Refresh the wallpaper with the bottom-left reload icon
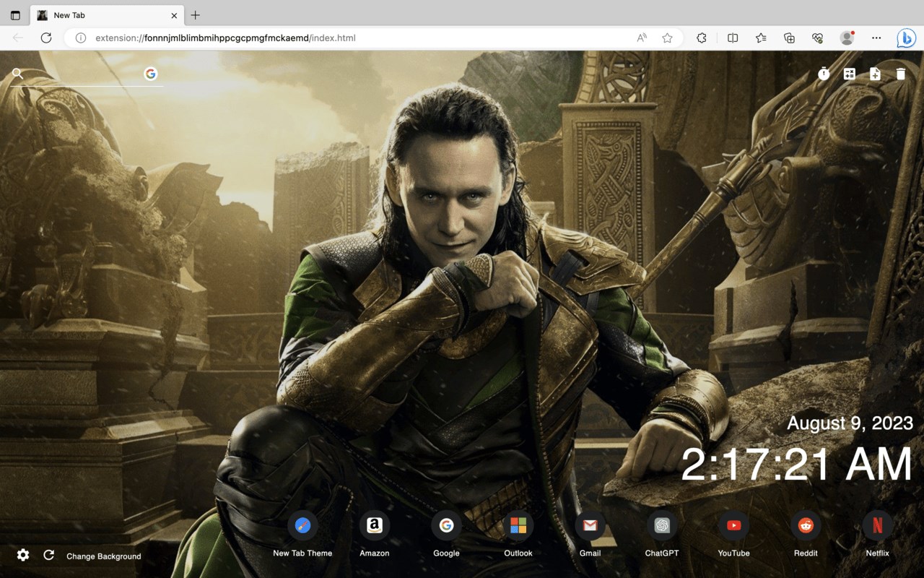Image resolution: width=924 pixels, height=578 pixels. click(48, 556)
